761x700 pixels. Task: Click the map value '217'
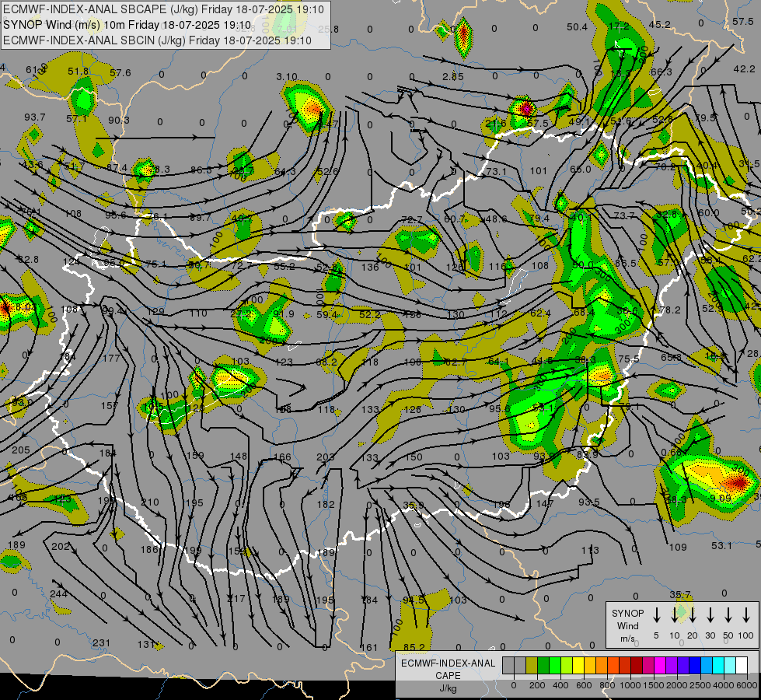coord(236,598)
